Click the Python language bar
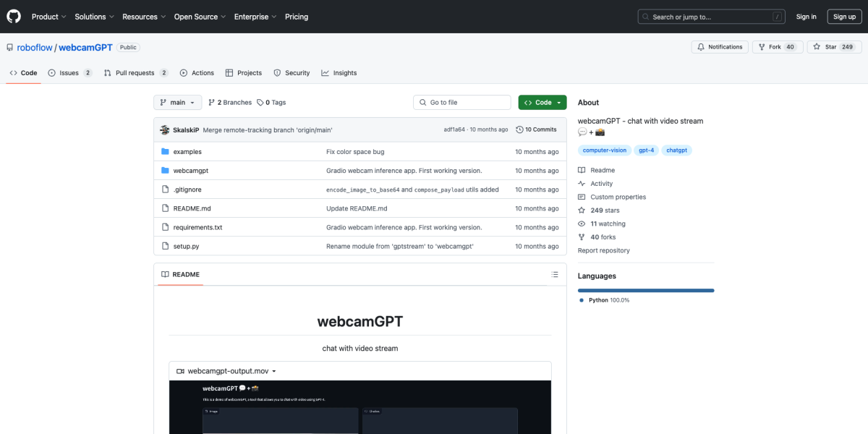Image resolution: width=868 pixels, height=434 pixels. 645,290
